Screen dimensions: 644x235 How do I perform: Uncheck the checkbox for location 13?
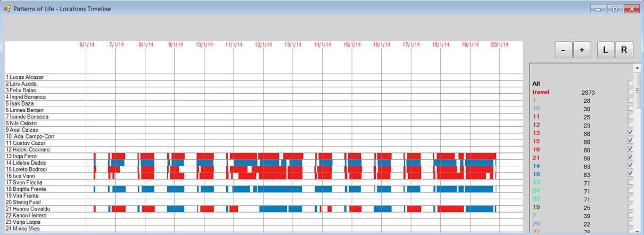[x=630, y=132]
